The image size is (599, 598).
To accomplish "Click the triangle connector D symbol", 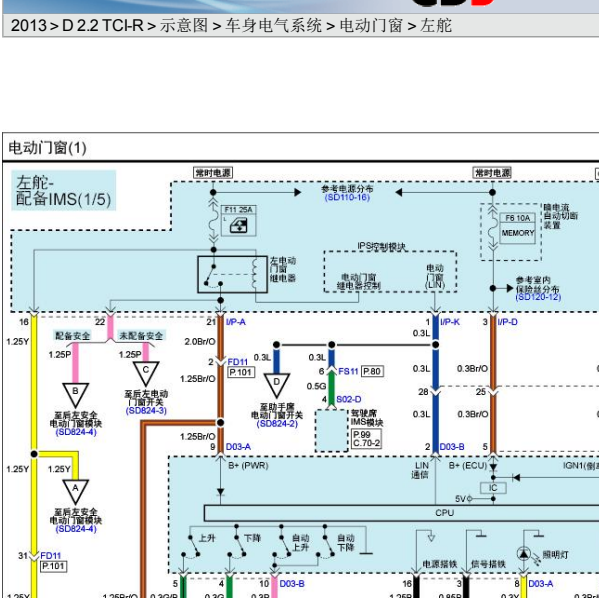I will (x=276, y=385).
